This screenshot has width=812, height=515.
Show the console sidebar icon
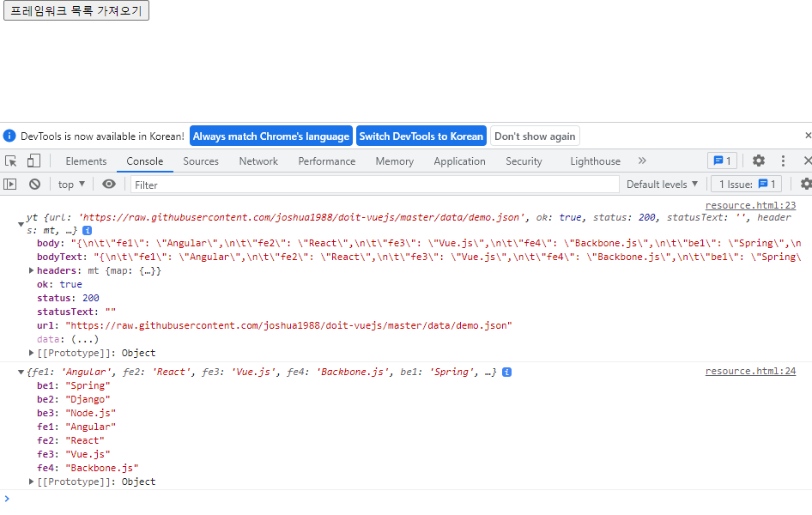click(9, 185)
